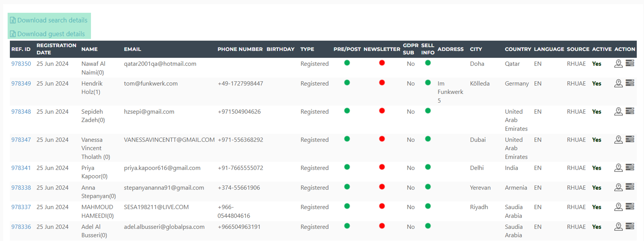The height and width of the screenshot is (241, 644).
Task: Open list icon for Hendrik Holz row
Action: pyautogui.click(x=630, y=83)
